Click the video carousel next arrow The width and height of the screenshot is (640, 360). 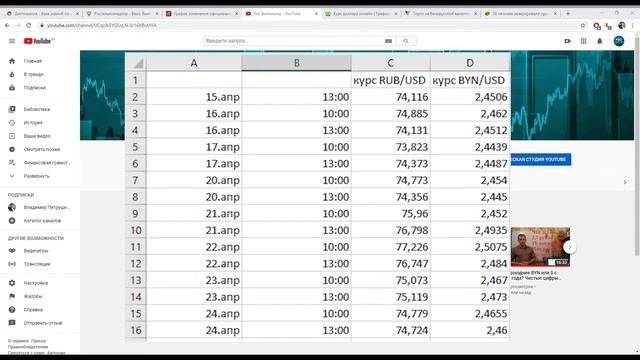pos(570,247)
